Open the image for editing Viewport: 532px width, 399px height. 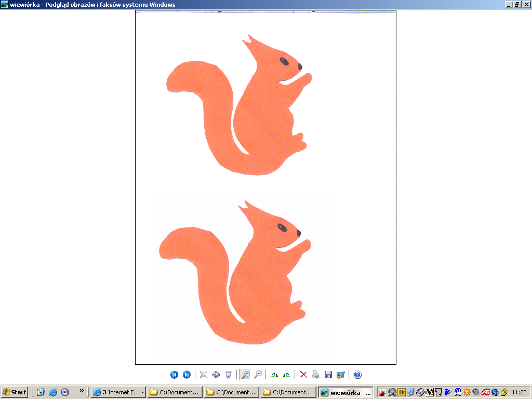coord(340,375)
